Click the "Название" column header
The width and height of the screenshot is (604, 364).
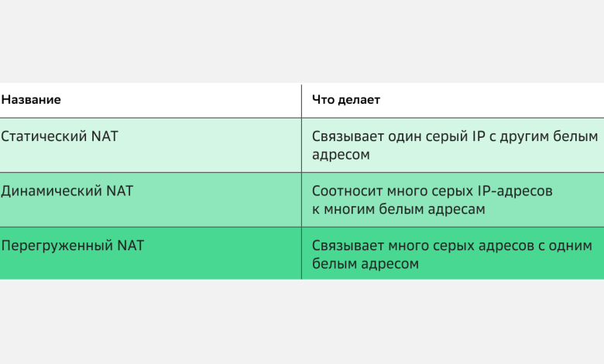coord(31,101)
